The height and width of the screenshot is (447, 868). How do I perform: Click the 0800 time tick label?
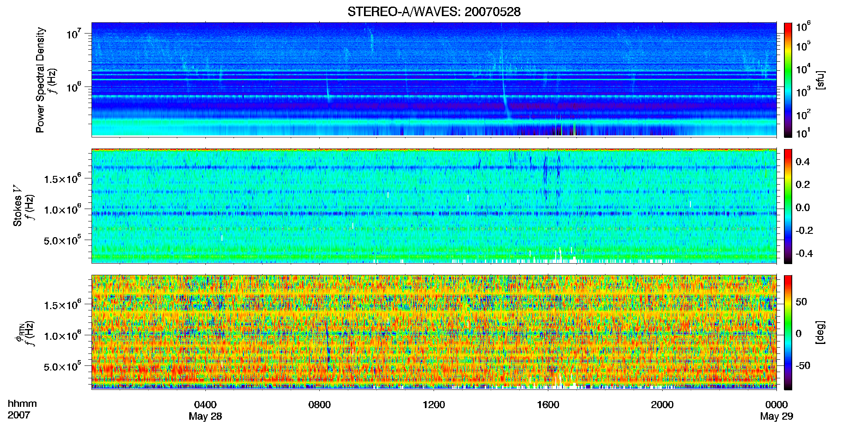[x=320, y=405]
